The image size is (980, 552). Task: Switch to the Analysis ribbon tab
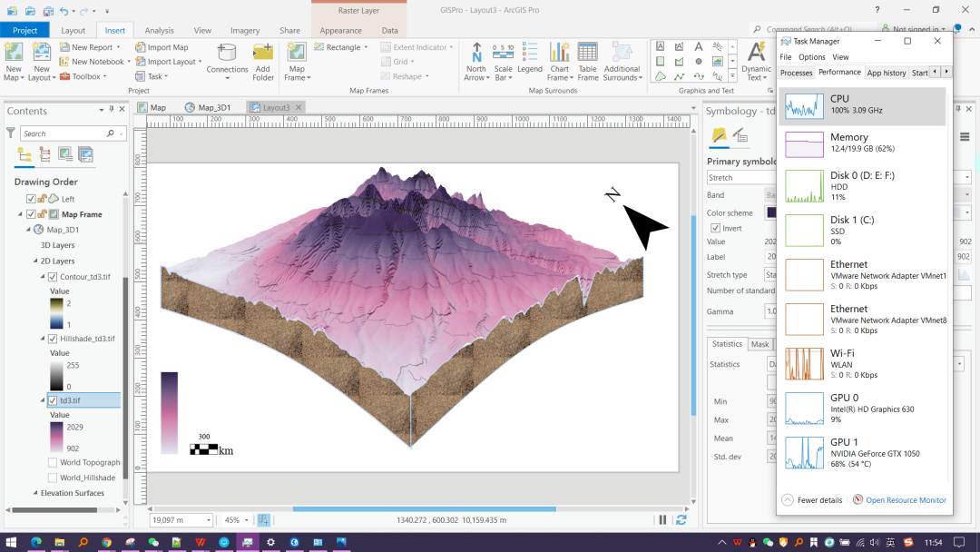pyautogui.click(x=160, y=30)
